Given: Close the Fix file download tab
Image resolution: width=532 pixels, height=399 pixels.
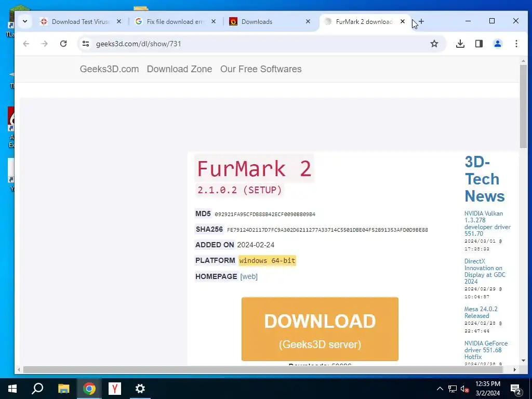Looking at the screenshot, I should coord(214,21).
